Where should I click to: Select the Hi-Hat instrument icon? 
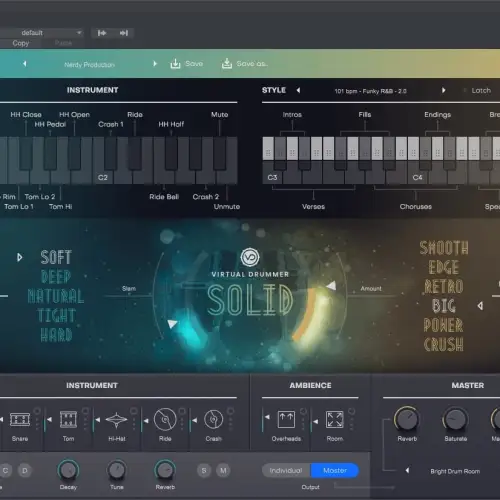click(117, 420)
